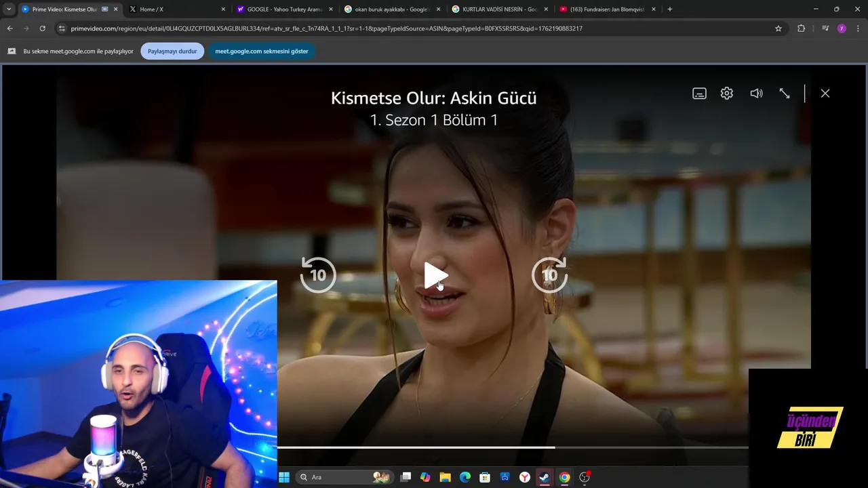Close the Yahoo Turkey tab
This screenshot has width=868, height=488.
331,9
